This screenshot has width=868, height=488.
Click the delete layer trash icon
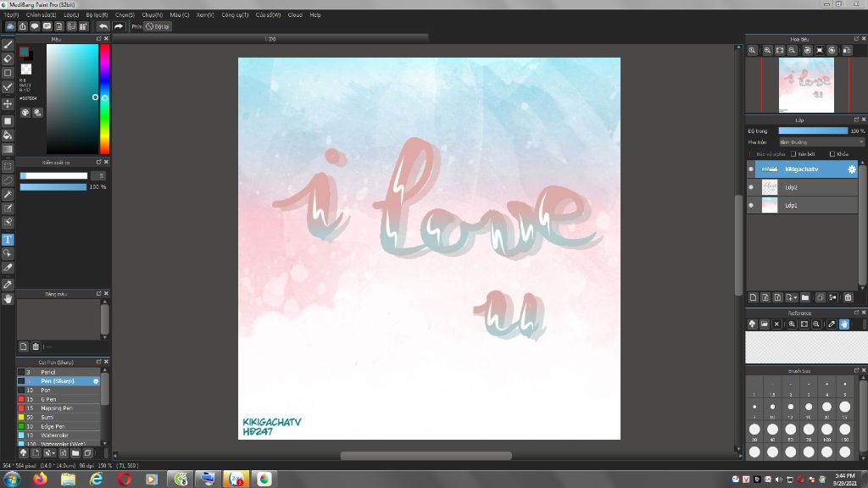[848, 297]
